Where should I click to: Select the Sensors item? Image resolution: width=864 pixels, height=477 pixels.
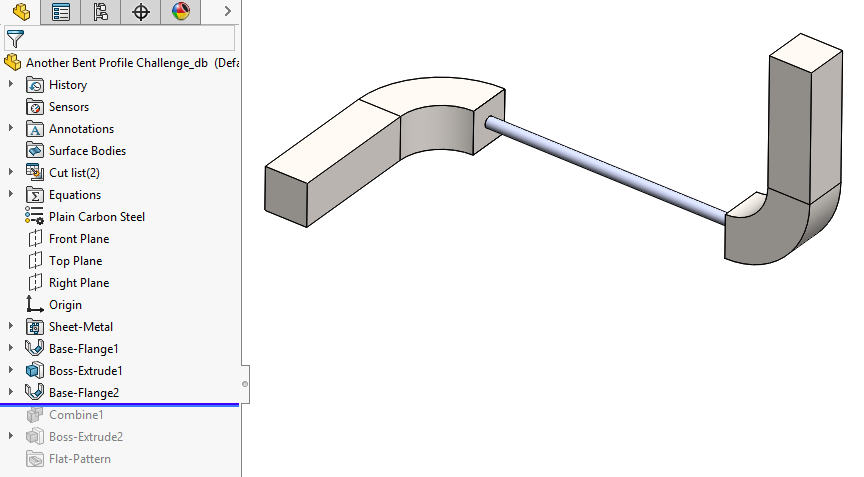coord(69,107)
